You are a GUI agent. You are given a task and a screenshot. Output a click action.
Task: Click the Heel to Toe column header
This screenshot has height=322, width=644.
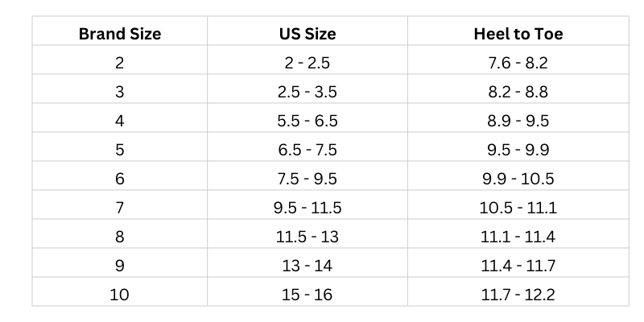[518, 31]
